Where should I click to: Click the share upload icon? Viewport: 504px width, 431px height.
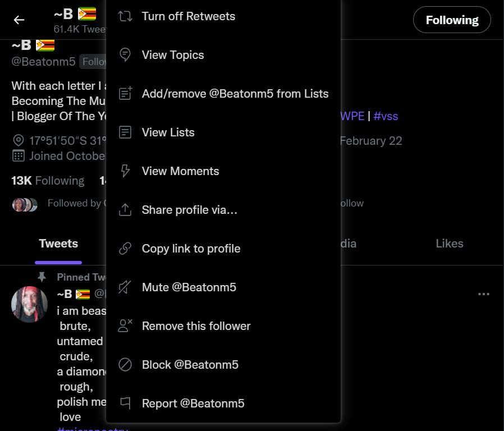(x=125, y=210)
